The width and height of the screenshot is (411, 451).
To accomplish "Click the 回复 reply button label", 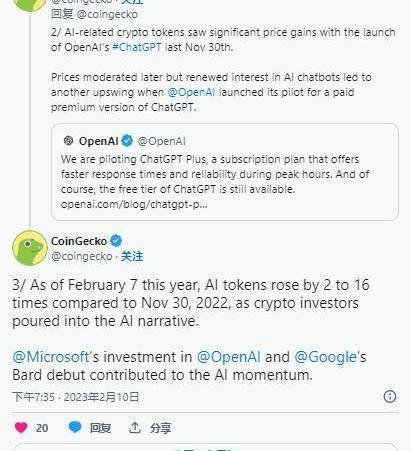I will click(x=100, y=428).
